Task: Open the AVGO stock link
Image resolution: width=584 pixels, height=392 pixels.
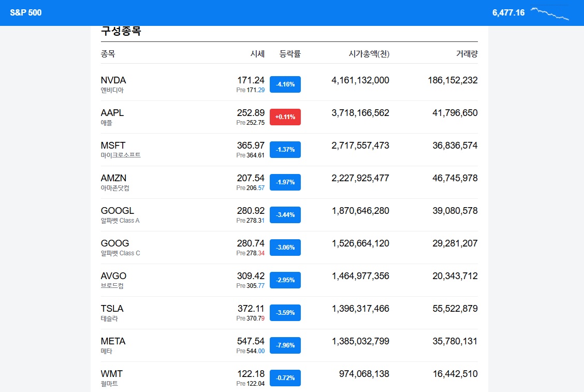Action: coord(113,275)
